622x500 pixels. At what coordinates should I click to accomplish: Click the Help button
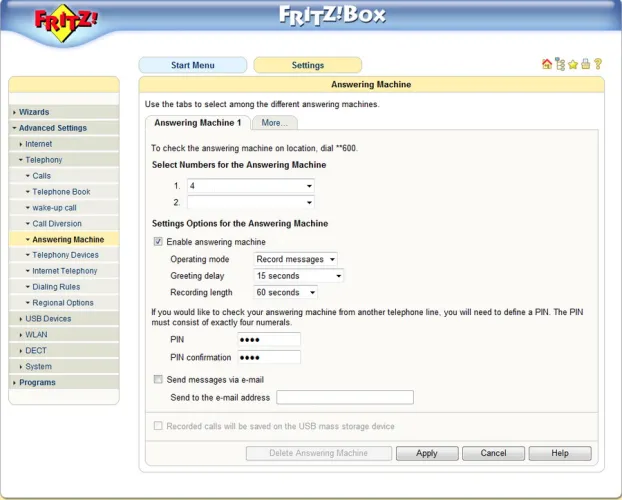click(x=560, y=453)
